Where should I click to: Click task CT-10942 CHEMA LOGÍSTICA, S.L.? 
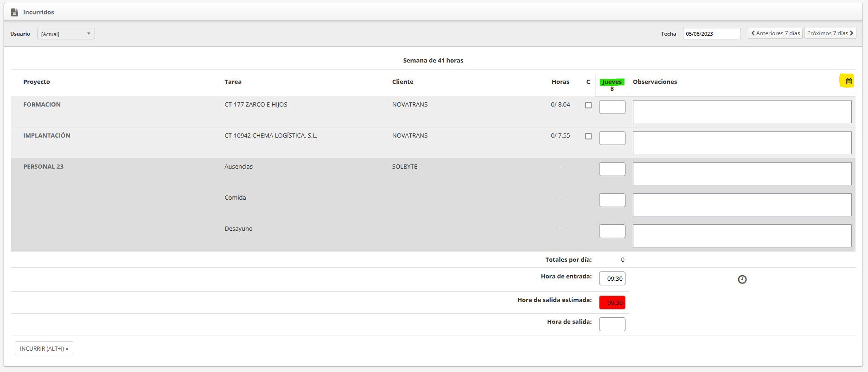tap(271, 135)
